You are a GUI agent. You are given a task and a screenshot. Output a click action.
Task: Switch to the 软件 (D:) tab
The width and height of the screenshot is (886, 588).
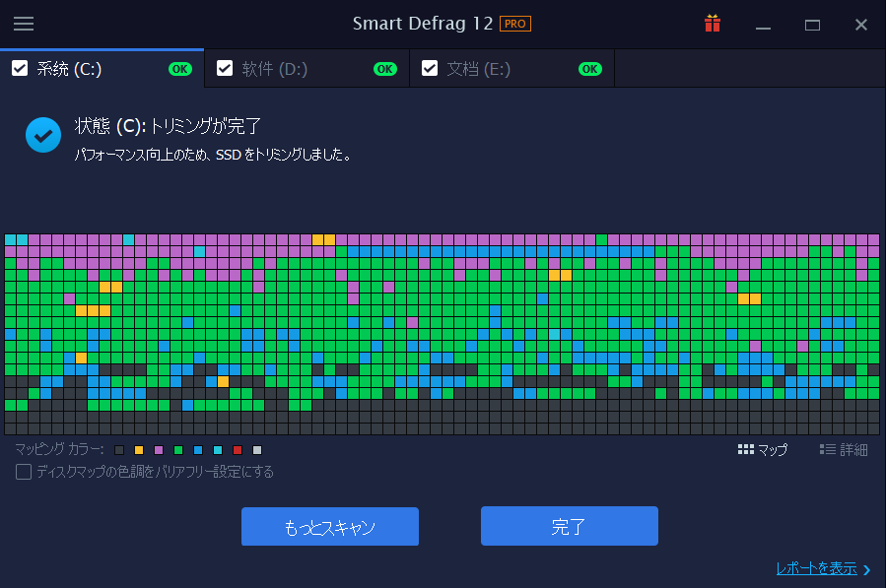307,69
